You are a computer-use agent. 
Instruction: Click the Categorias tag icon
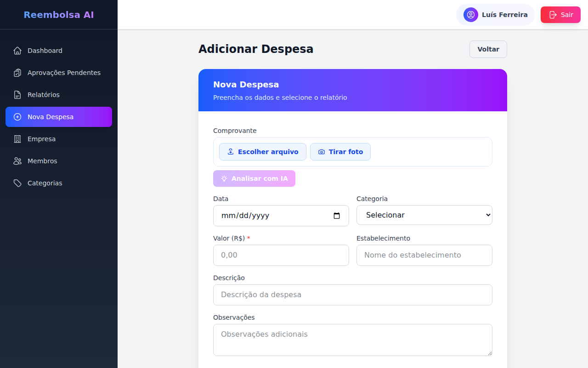coord(17,183)
